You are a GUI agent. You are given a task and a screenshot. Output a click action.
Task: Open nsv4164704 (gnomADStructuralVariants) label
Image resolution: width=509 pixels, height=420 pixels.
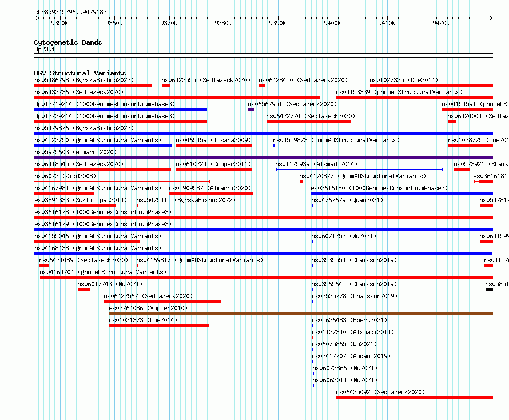coord(103,272)
